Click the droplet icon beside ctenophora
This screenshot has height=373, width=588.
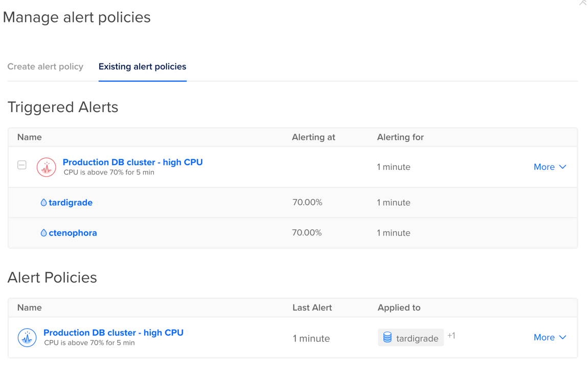(x=43, y=233)
